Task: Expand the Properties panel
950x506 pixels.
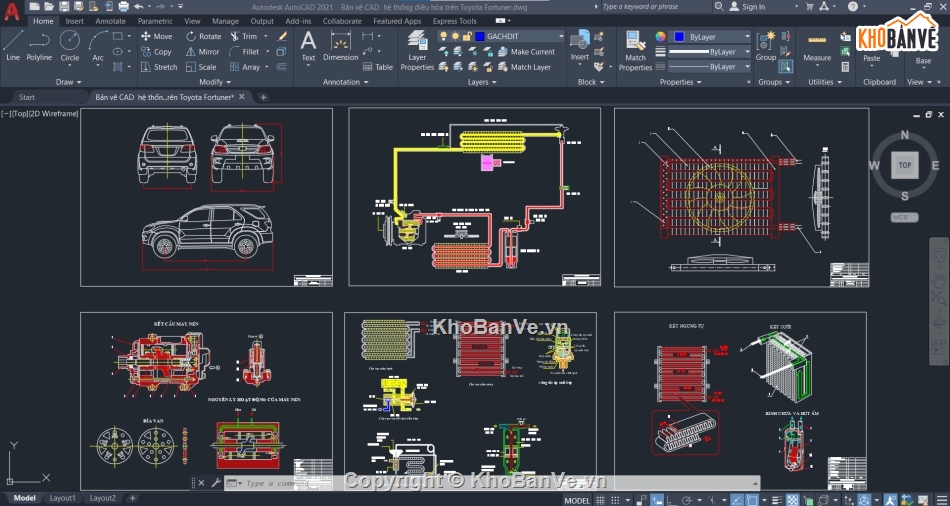Action: point(680,82)
